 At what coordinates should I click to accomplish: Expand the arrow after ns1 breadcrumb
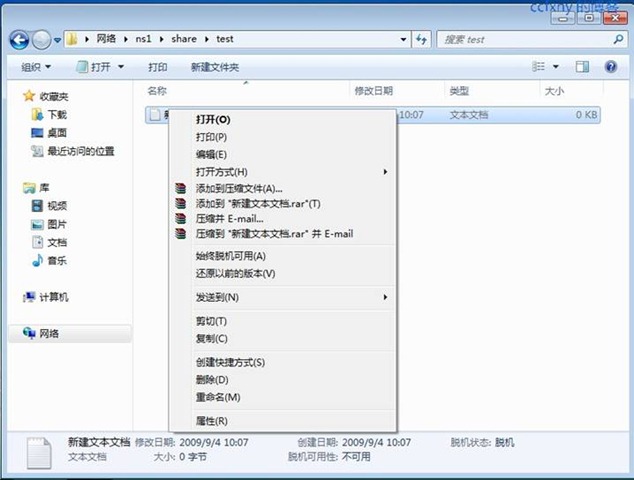pyautogui.click(x=161, y=39)
